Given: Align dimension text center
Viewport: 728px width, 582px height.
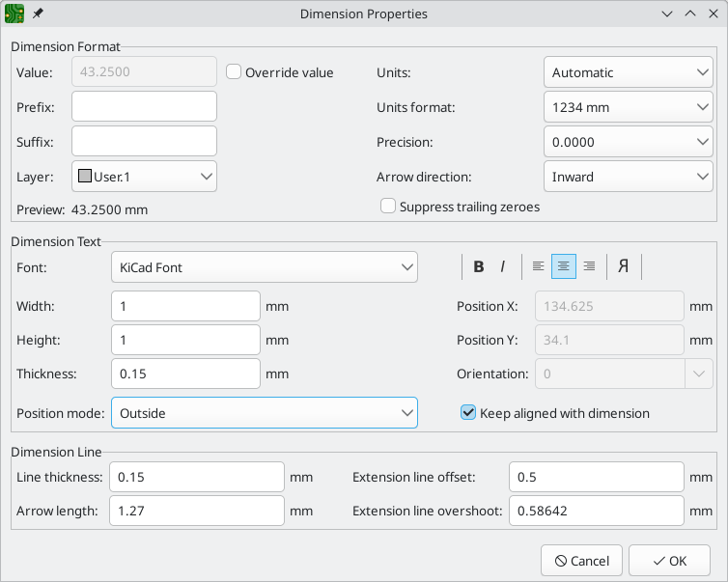Looking at the screenshot, I should (564, 266).
